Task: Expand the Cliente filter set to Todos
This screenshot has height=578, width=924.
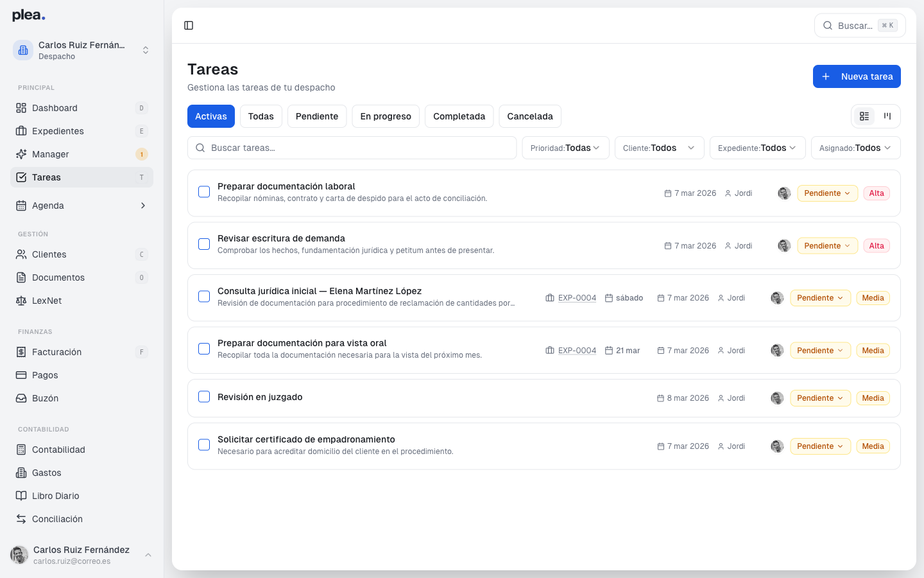Action: (659, 148)
